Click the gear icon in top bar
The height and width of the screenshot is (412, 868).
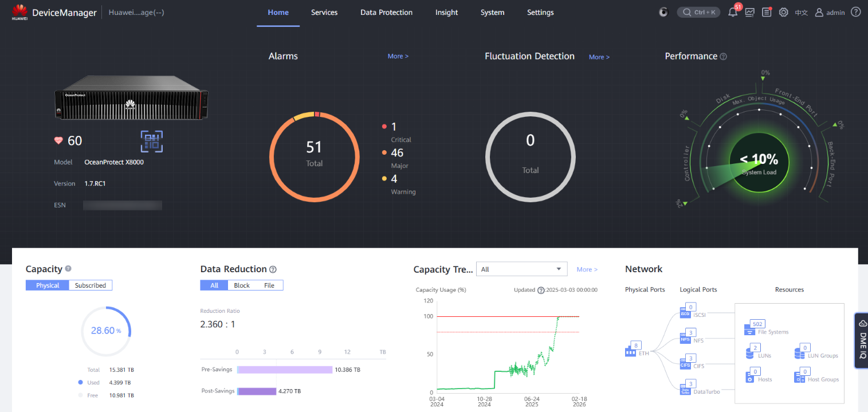(784, 12)
